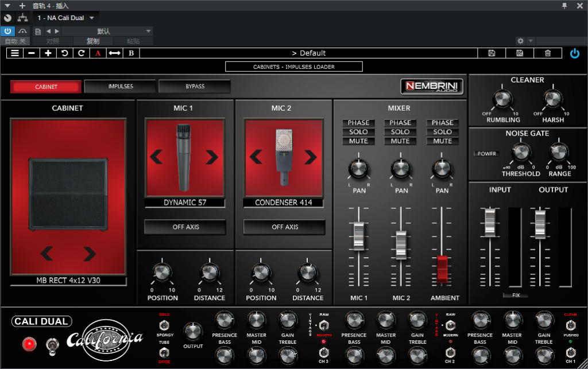Pin the plugin window with the pin icon

point(564,6)
